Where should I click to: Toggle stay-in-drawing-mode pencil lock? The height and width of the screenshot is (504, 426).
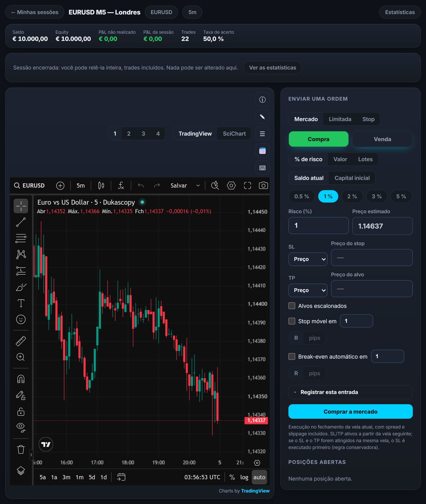click(x=21, y=395)
